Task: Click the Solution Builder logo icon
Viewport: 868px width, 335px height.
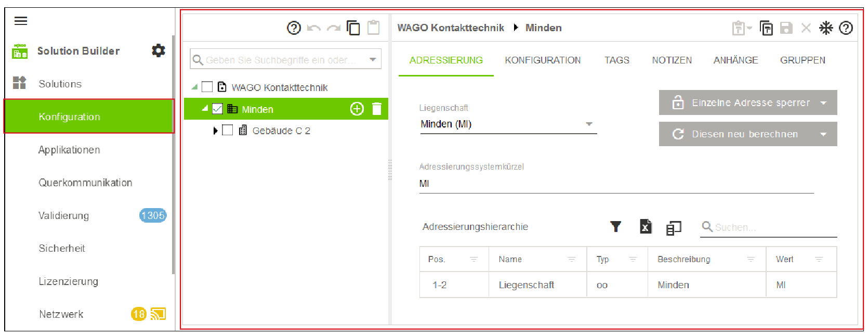Action: [x=20, y=51]
